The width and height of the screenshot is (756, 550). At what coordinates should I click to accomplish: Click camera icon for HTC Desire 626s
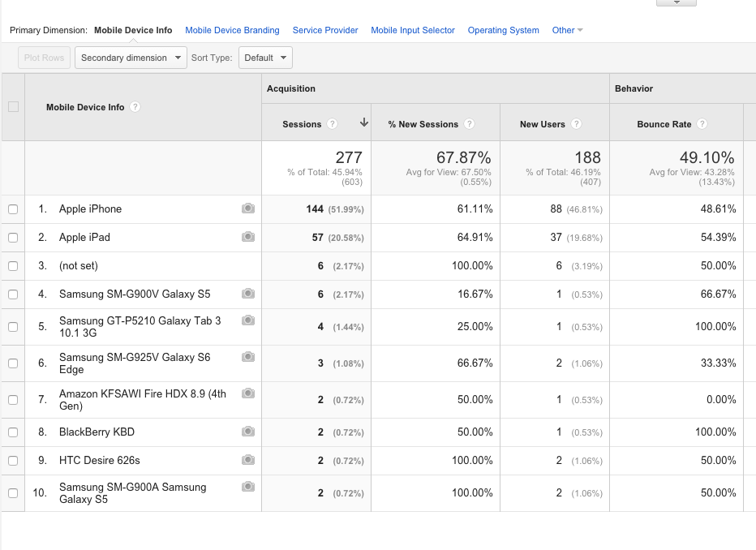[x=248, y=460]
